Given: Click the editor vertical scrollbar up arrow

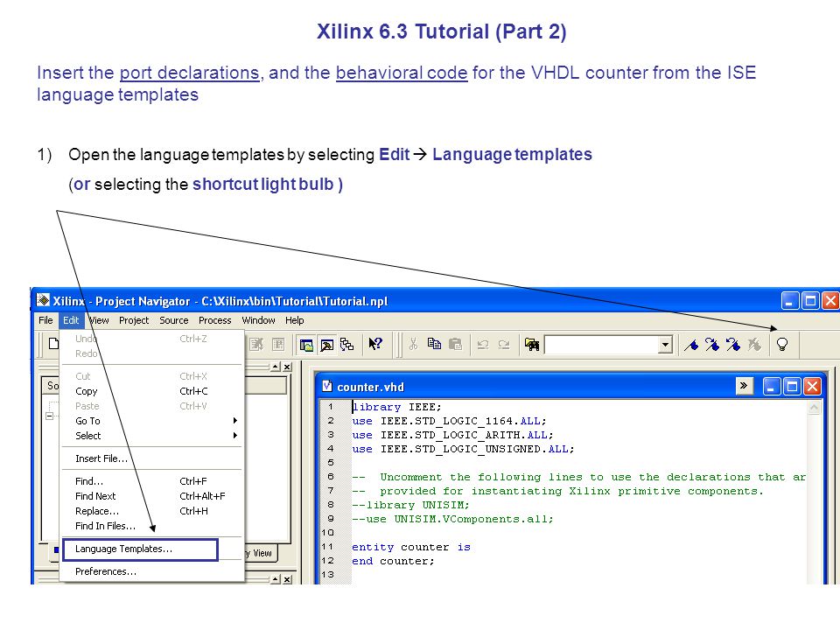Looking at the screenshot, I should tap(814, 409).
